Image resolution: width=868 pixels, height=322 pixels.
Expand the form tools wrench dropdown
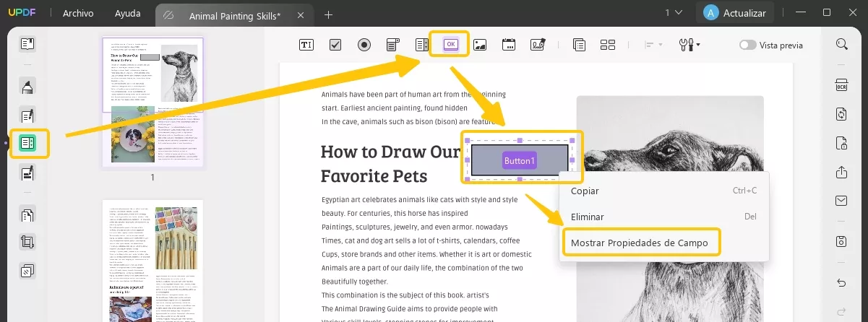coord(689,45)
